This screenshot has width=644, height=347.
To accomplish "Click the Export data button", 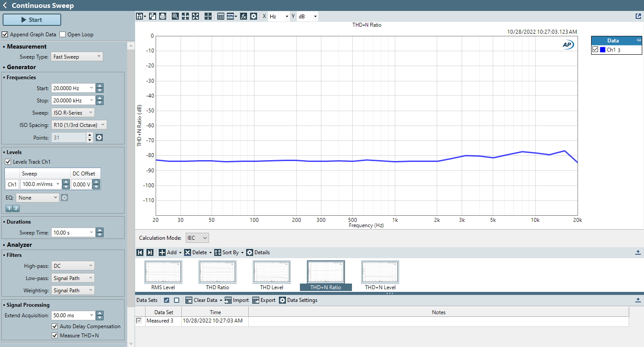I will coord(264,300).
